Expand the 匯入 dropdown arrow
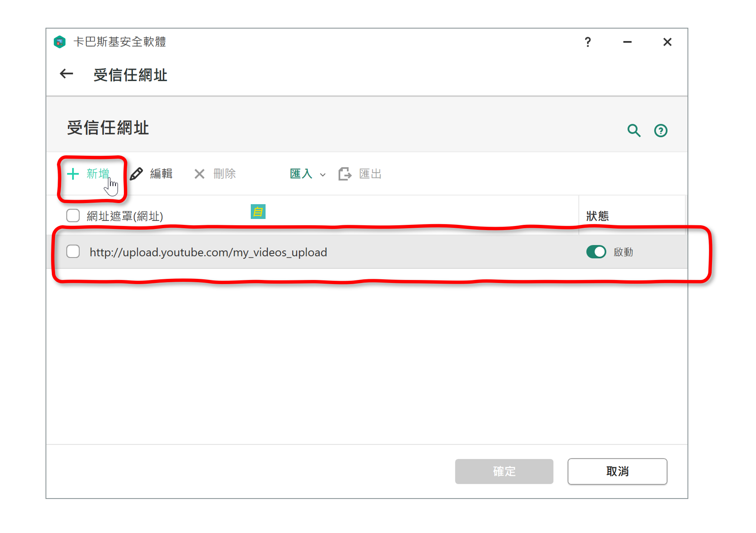 pyautogui.click(x=323, y=175)
